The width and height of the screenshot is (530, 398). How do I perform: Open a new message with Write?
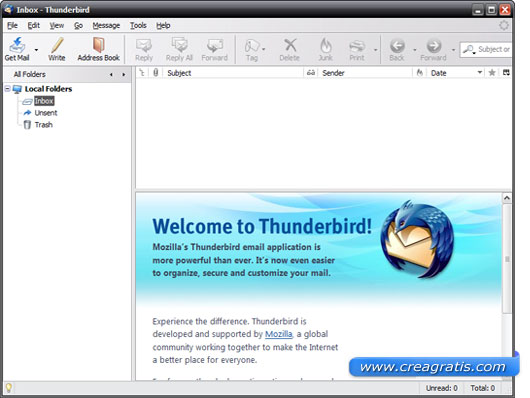pyautogui.click(x=57, y=49)
